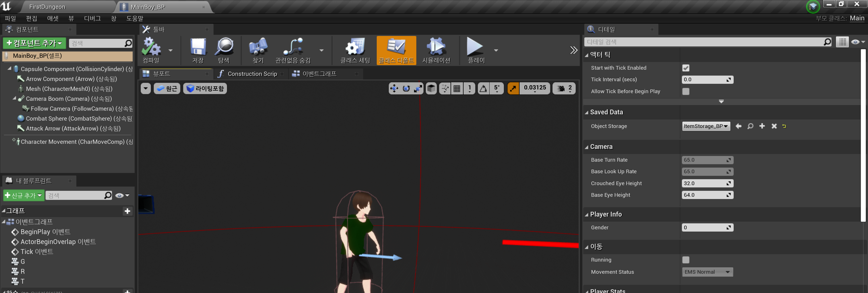
Task: Open the 디버그 menu
Action: click(92, 19)
